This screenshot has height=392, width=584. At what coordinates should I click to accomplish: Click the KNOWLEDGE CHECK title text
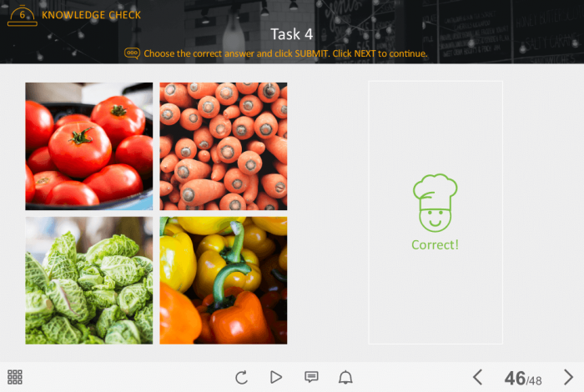(x=91, y=15)
